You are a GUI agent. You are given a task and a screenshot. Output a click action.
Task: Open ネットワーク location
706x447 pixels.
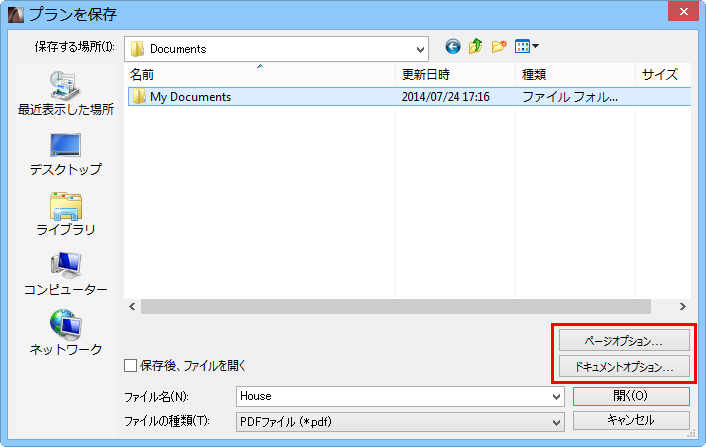(66, 333)
